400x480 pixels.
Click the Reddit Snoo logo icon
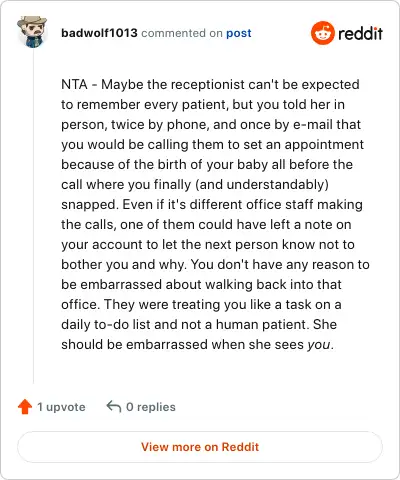coord(322,33)
